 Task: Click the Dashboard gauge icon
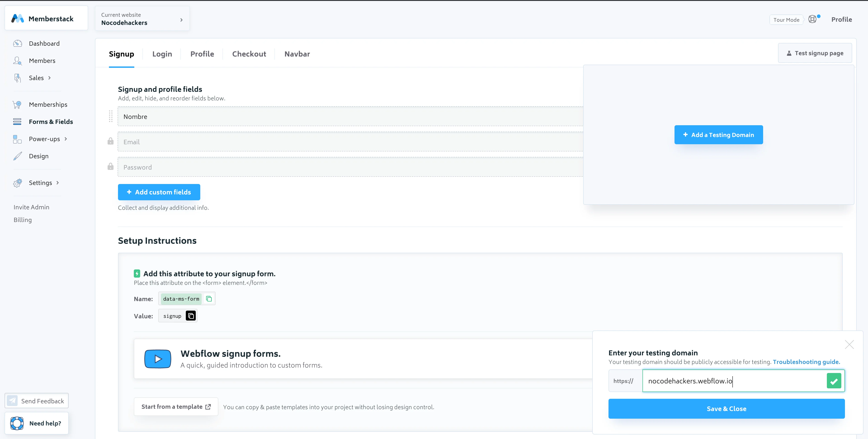pos(18,43)
